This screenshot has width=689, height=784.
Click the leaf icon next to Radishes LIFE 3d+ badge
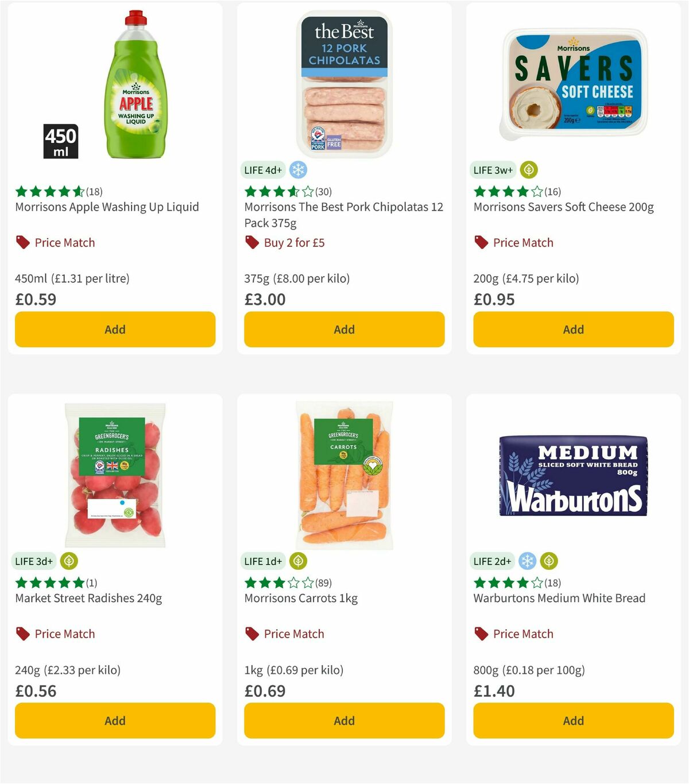click(69, 561)
